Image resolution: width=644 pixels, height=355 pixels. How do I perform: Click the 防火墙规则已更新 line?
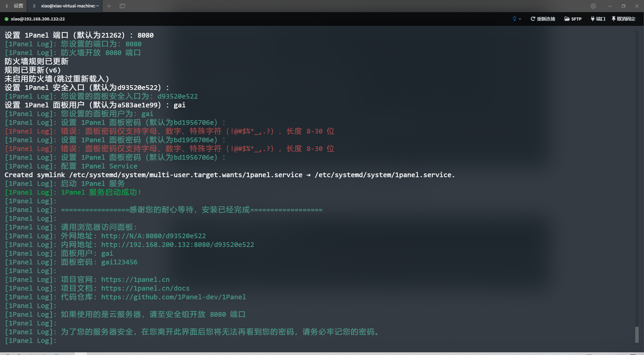click(x=37, y=61)
